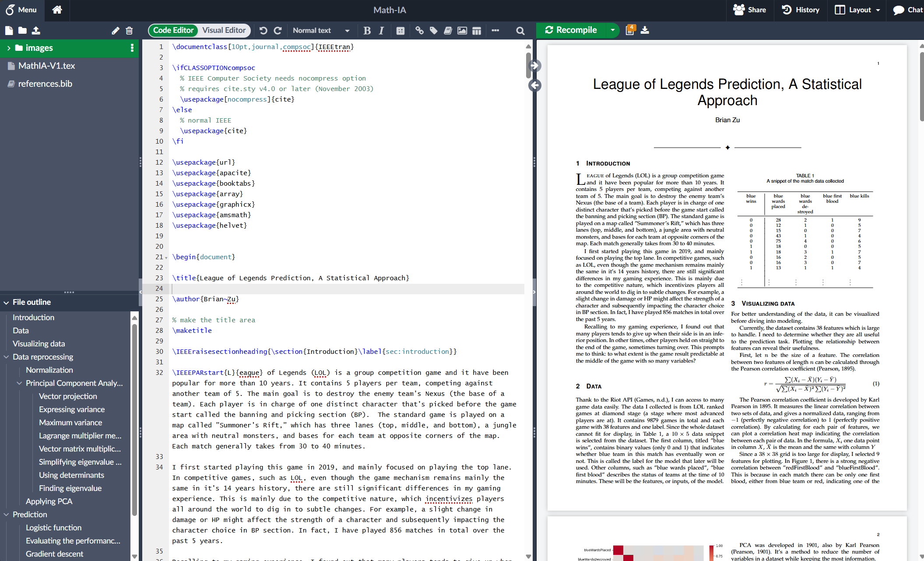The height and width of the screenshot is (561, 924).
Task: Open the Layout dropdown
Action: click(857, 10)
